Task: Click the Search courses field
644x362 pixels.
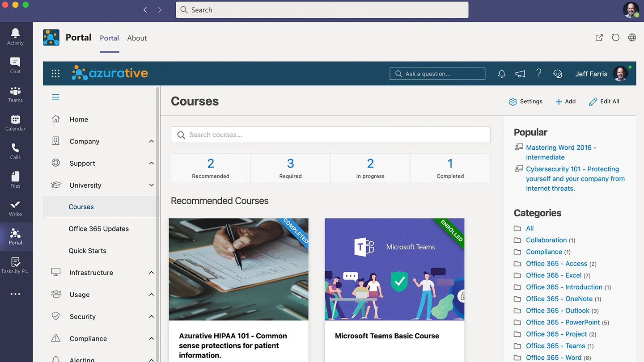Action: tap(330, 135)
